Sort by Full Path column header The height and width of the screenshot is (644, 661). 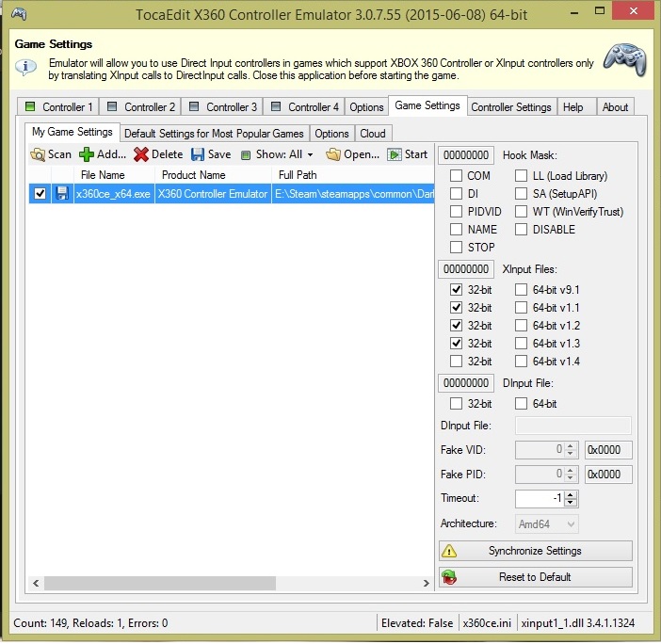[x=353, y=175]
